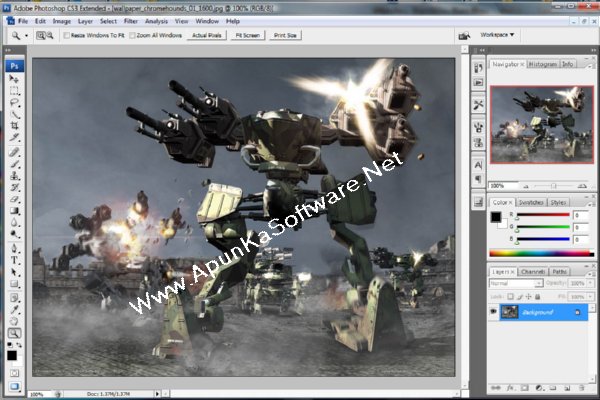Select the Gradient tool
Screen dimensions: 600x400
coord(14,211)
